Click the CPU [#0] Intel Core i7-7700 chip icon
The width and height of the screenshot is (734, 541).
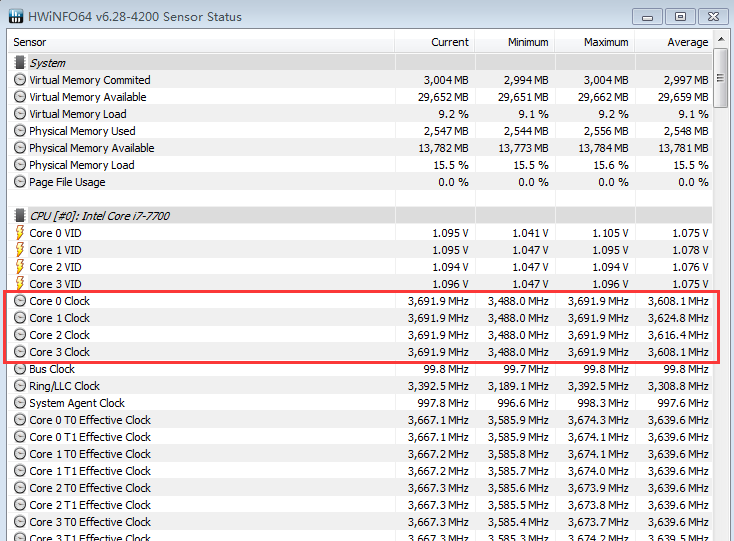20,215
